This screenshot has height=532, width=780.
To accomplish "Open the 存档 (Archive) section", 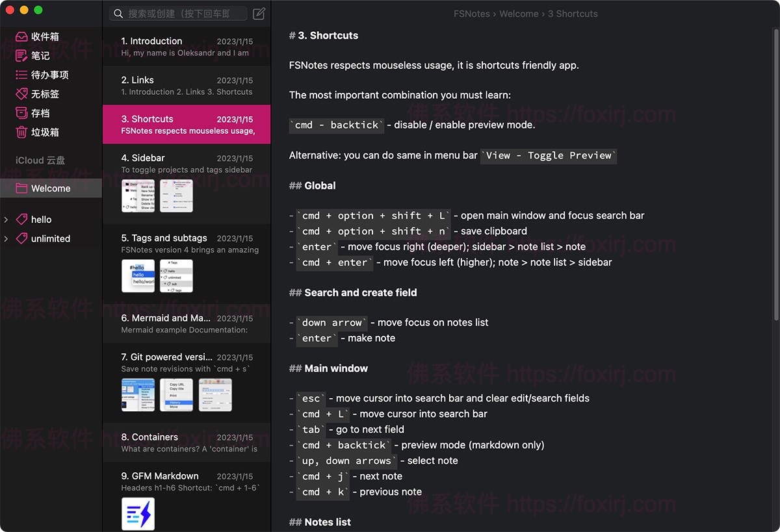I will click(x=40, y=112).
